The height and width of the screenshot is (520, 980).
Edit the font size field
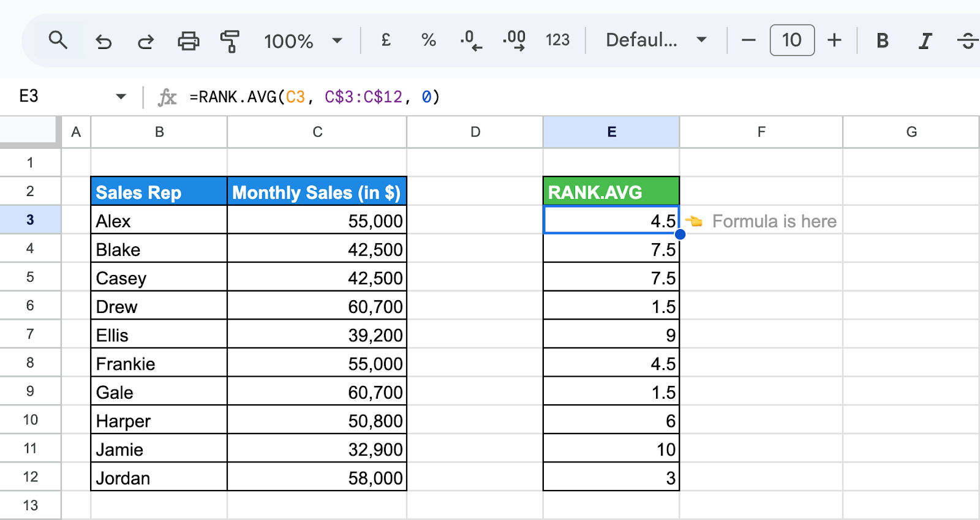click(792, 40)
